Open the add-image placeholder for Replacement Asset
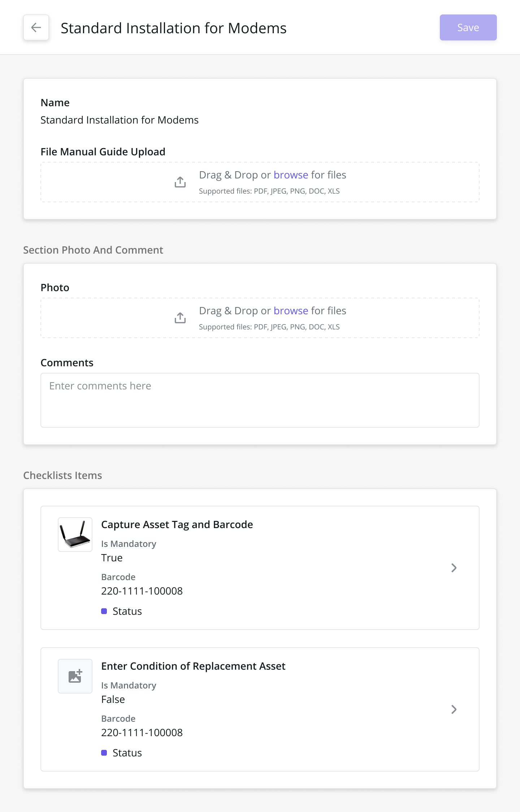This screenshot has height=812, width=520. pos(75,676)
